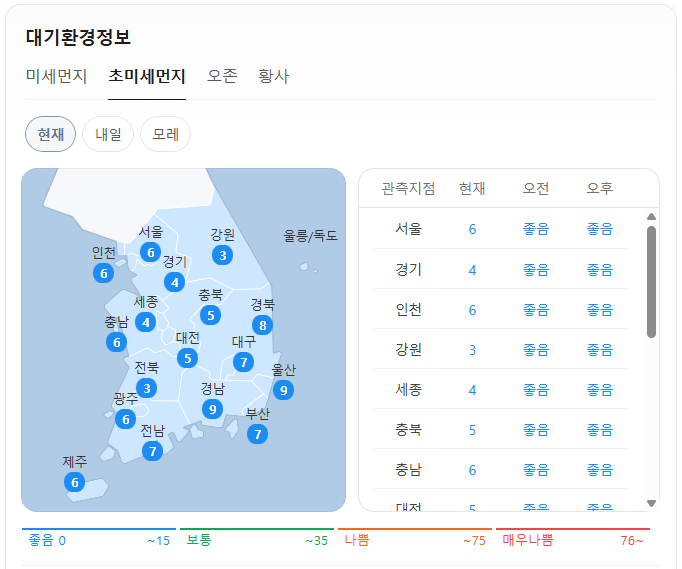Select the 현재 time filter

tap(50, 134)
